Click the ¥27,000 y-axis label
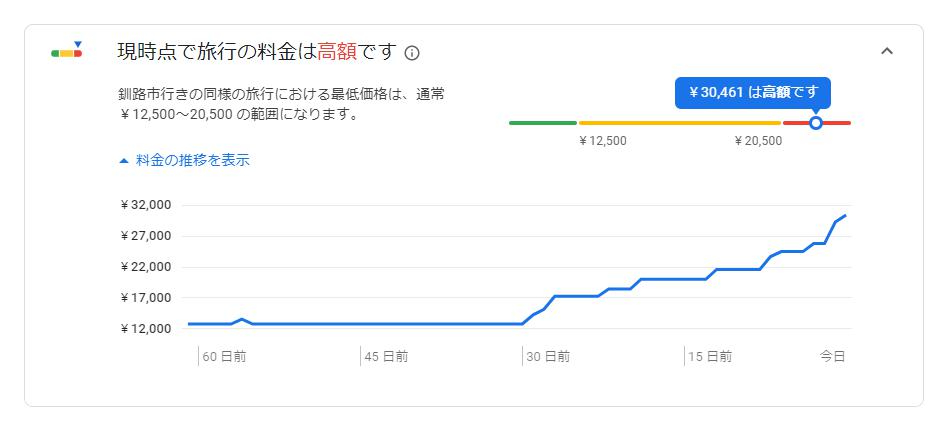944x426 pixels. pyautogui.click(x=146, y=236)
